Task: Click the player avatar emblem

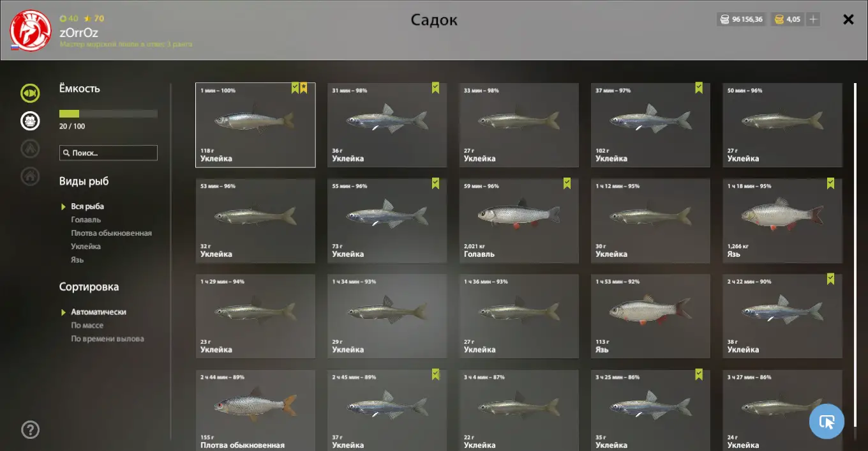Action: 30,31
